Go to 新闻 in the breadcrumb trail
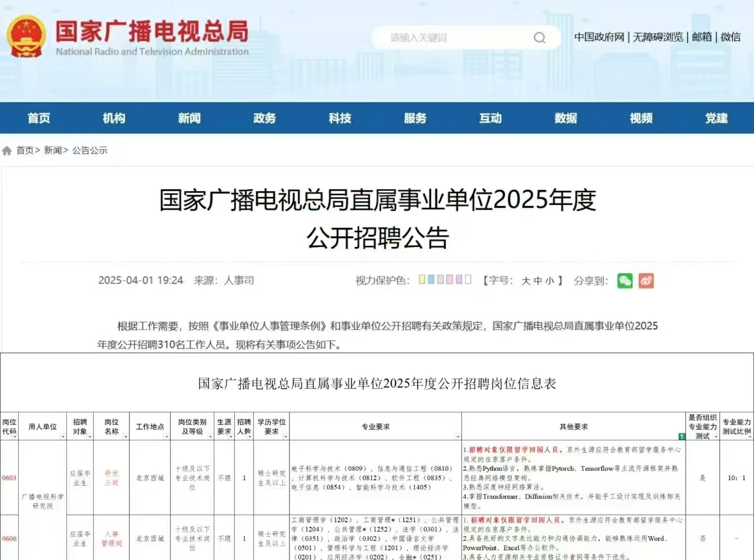This screenshot has width=754, height=560. click(x=53, y=150)
